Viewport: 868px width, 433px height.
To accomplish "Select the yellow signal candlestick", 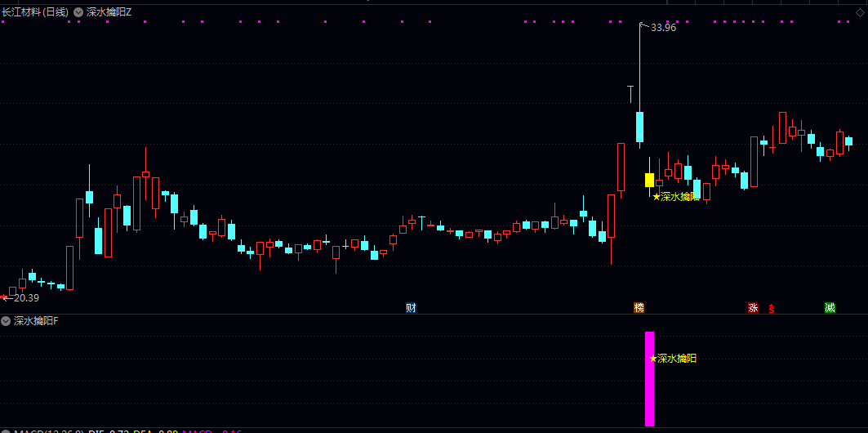I will click(649, 180).
